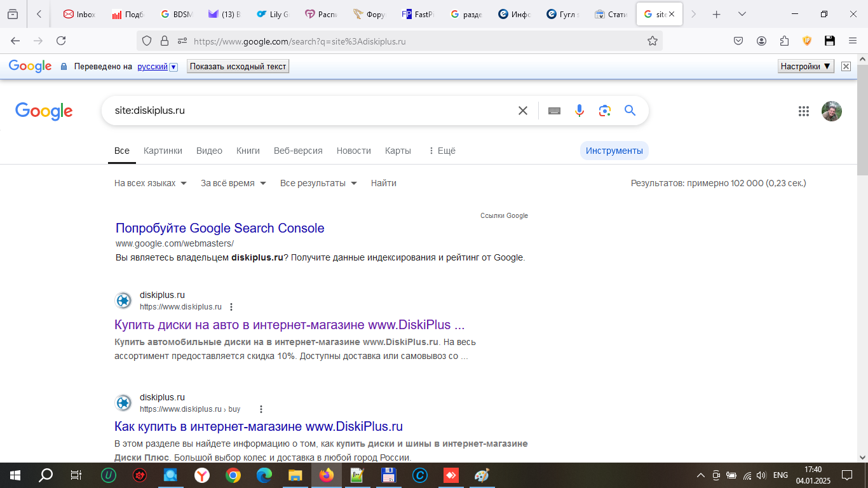868x488 pixels.
Task: Switch to the Видео search tab
Action: click(209, 151)
